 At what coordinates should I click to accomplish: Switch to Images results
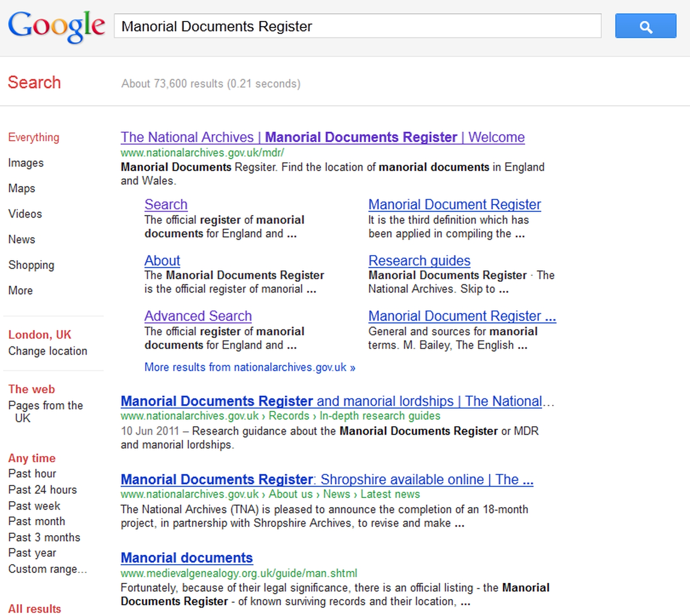(26, 163)
